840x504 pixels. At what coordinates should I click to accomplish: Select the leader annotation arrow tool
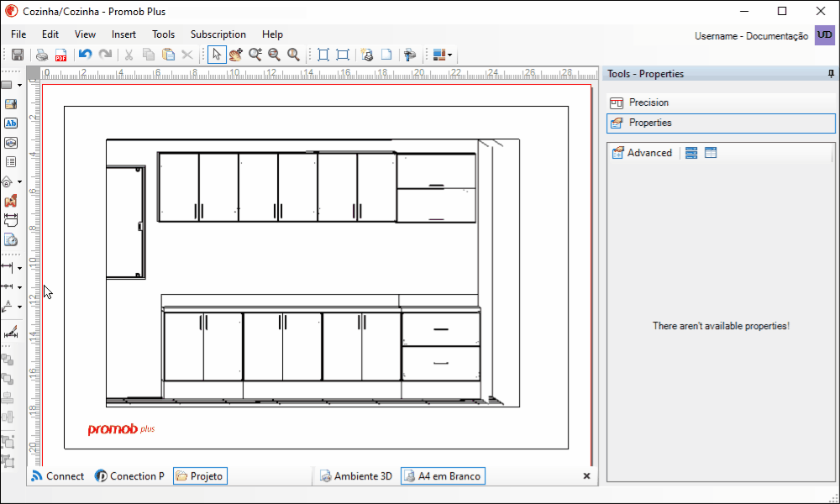pyautogui.click(x=8, y=307)
